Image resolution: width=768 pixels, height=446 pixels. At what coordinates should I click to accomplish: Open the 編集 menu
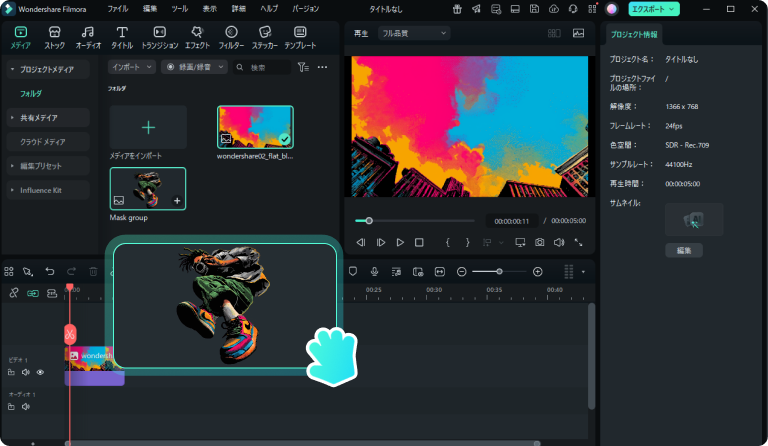pyautogui.click(x=150, y=9)
